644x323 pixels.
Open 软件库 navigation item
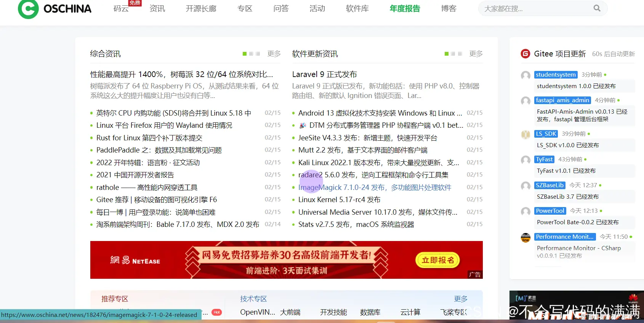[357, 8]
